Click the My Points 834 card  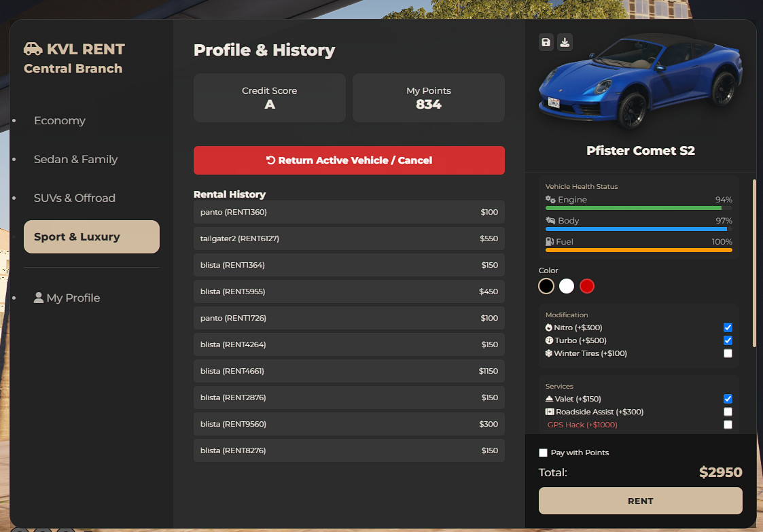(428, 97)
